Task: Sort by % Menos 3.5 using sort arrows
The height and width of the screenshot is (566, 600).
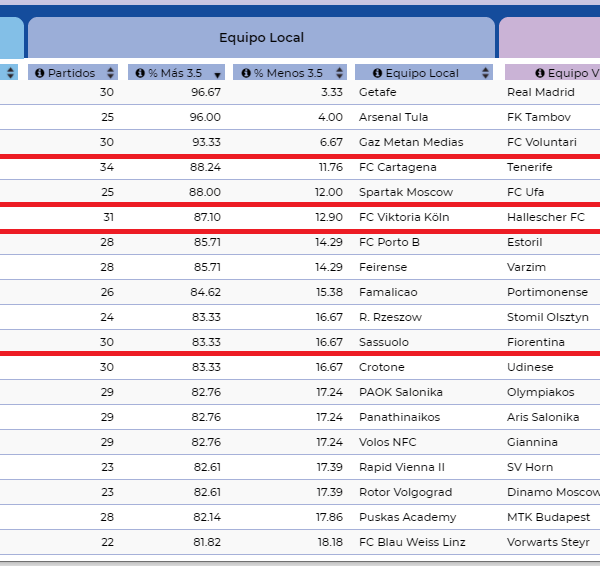Action: 339,73
